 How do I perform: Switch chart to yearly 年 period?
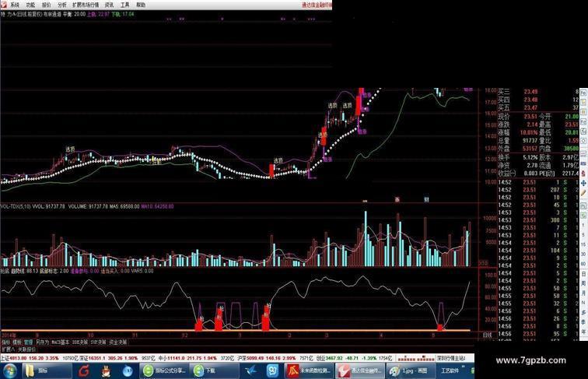[583, 332]
